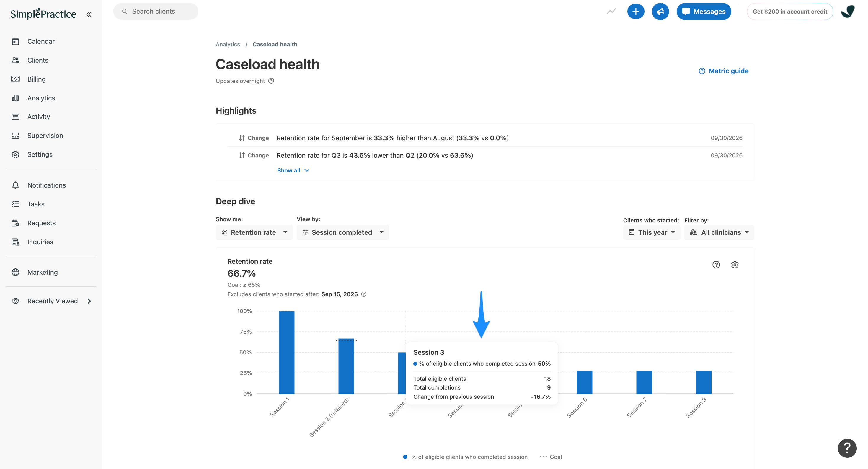868x469 pixels.
Task: Expand Show all highlights
Action: click(x=293, y=170)
